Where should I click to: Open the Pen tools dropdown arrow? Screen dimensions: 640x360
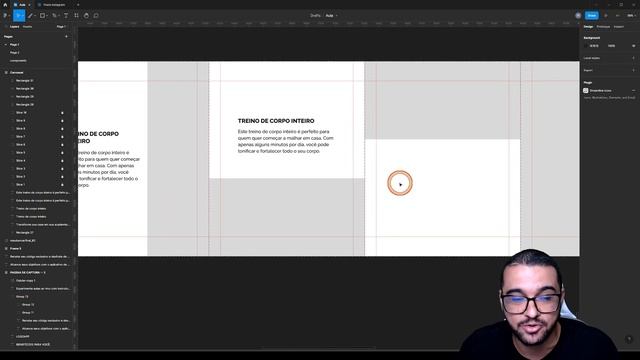point(59,16)
